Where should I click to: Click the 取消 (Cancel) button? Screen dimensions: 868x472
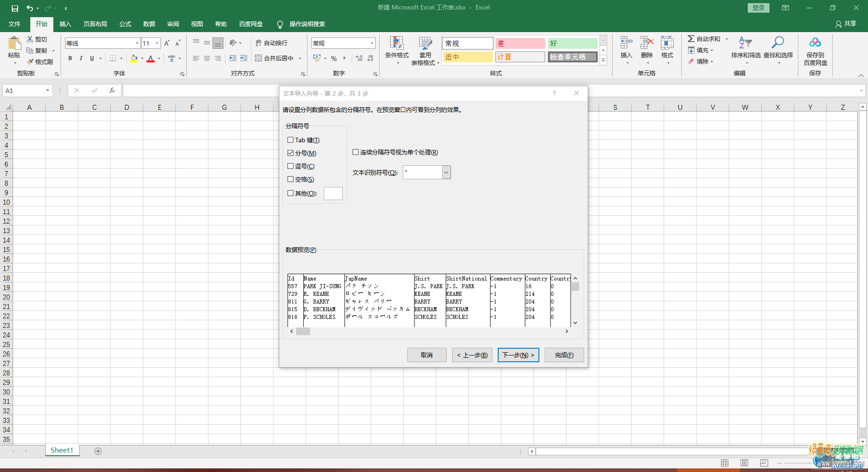point(427,355)
